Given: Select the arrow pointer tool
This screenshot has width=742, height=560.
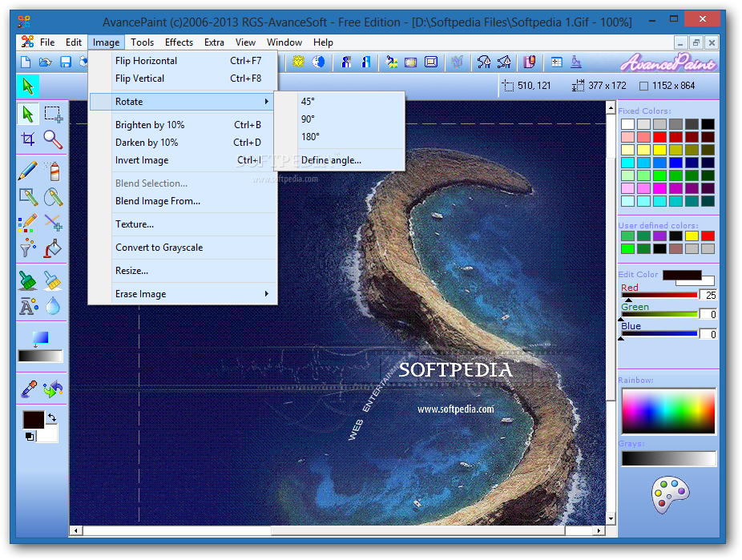Looking at the screenshot, I should point(28,114).
